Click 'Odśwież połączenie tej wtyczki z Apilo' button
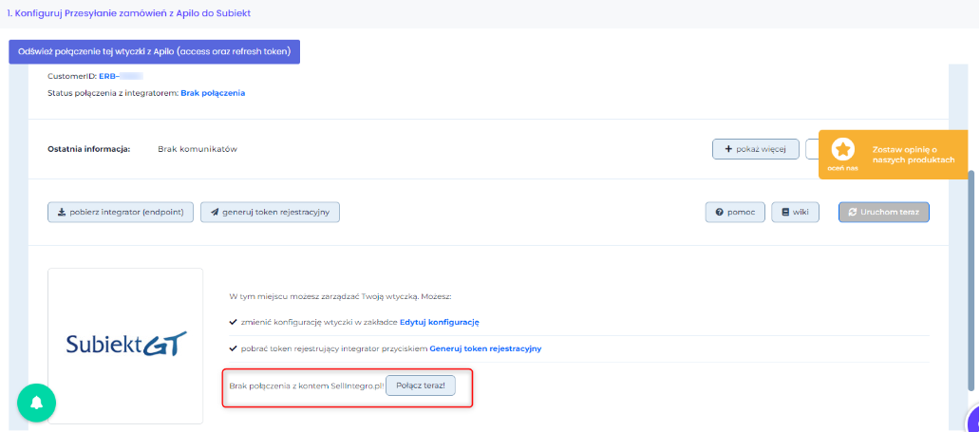This screenshot has height=432, width=980. [155, 52]
